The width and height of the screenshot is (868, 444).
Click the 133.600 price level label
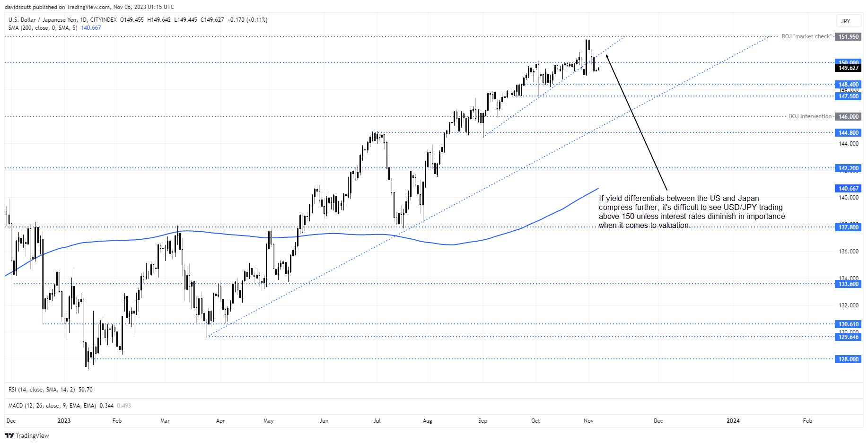click(848, 284)
